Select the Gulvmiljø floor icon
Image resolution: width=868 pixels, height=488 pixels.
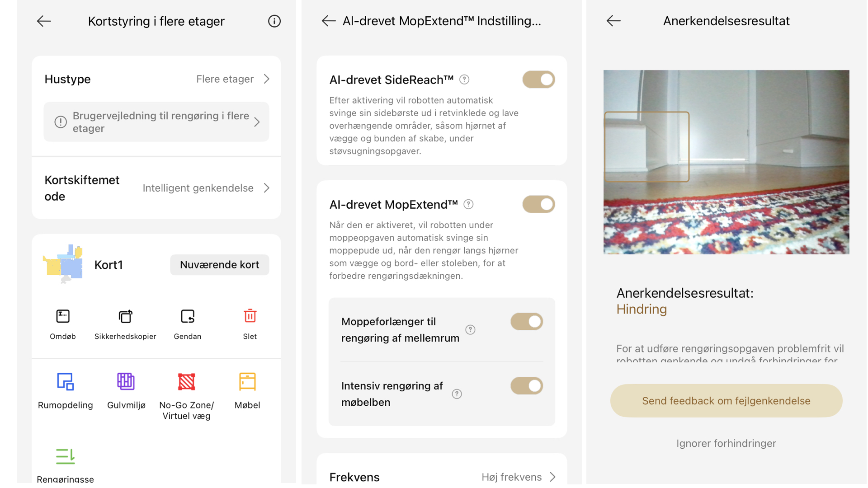pyautogui.click(x=126, y=382)
